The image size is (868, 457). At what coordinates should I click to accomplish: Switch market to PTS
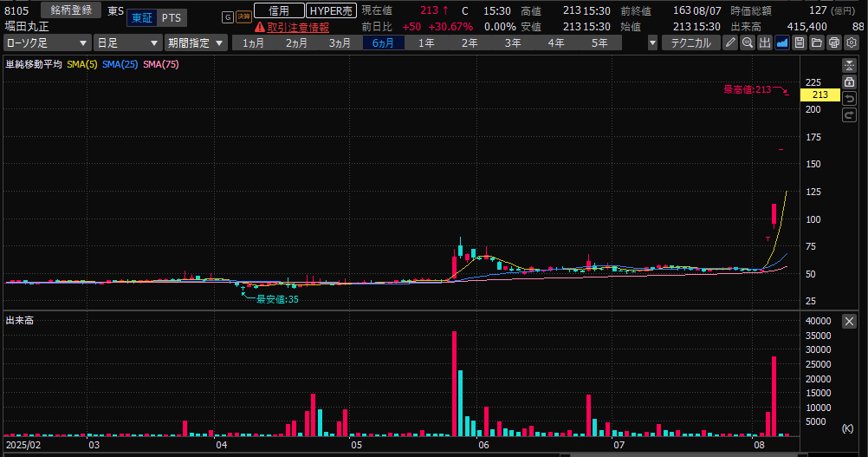(x=172, y=18)
